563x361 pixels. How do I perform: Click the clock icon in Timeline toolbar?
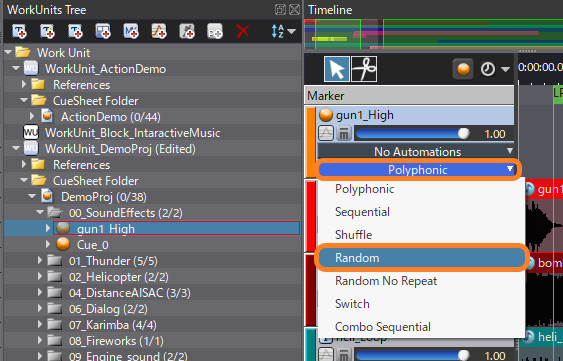click(488, 69)
